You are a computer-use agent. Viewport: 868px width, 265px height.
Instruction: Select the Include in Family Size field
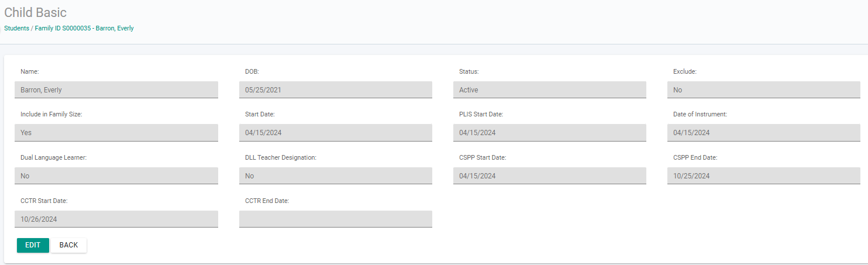click(x=116, y=133)
